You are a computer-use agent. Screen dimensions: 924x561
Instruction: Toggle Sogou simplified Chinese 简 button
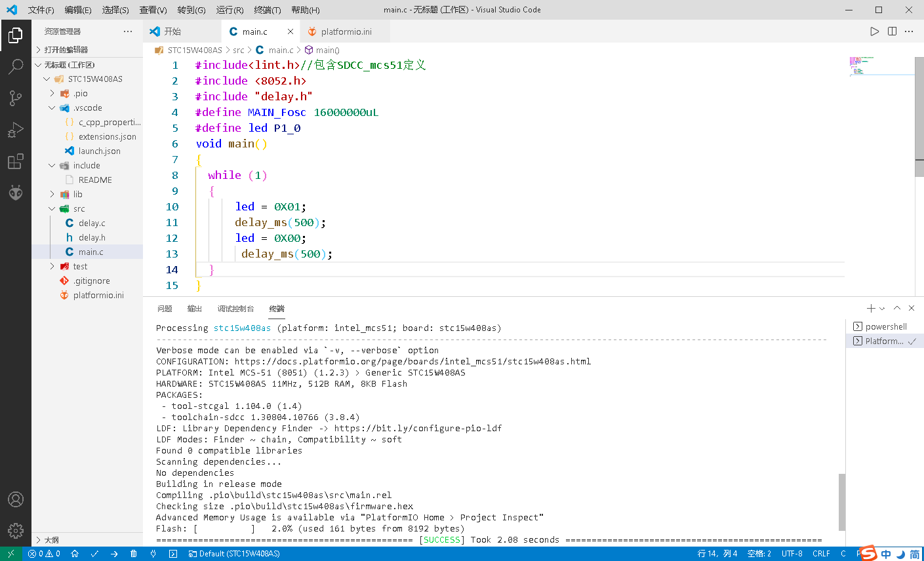pos(914,554)
